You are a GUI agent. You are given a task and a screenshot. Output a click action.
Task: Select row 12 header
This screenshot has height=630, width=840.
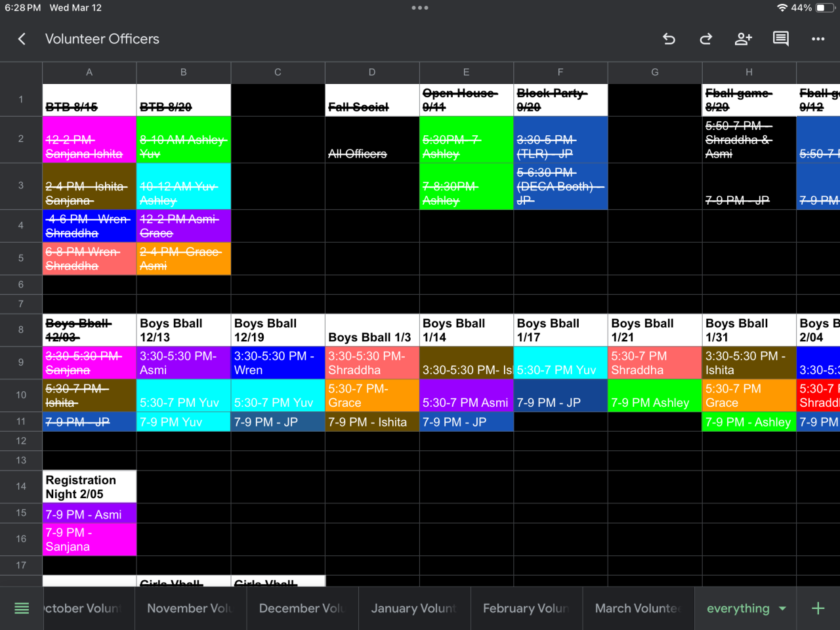21,441
